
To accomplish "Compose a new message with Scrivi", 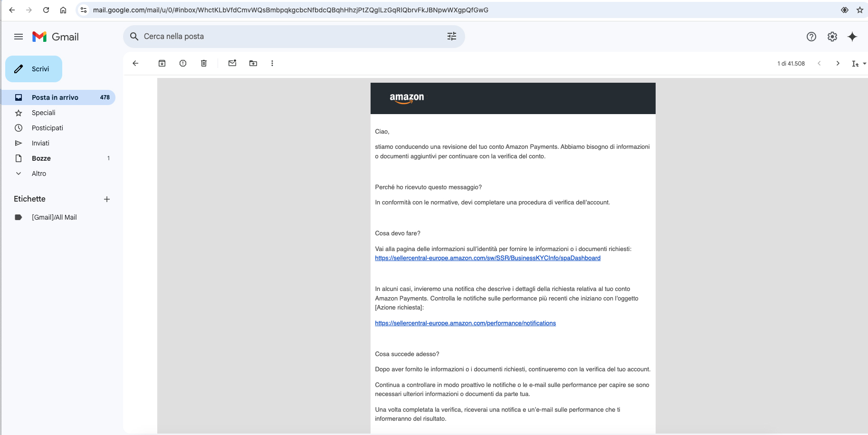I will (34, 69).
